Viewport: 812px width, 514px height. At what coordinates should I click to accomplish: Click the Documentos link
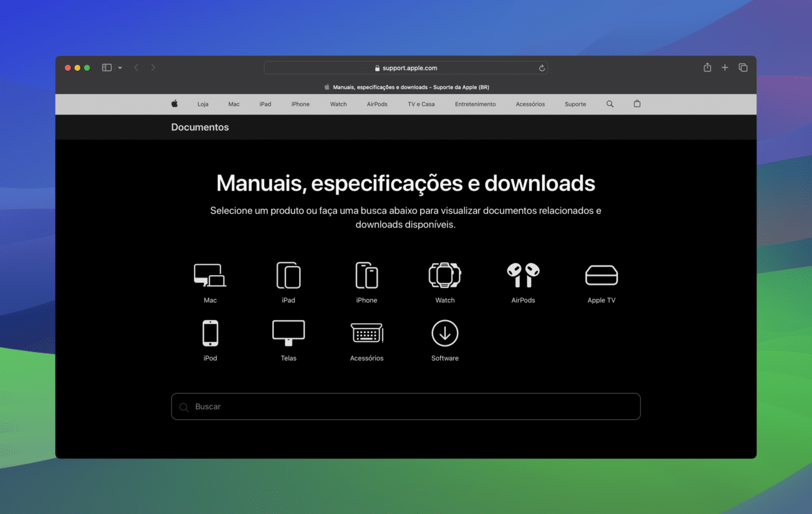(200, 127)
